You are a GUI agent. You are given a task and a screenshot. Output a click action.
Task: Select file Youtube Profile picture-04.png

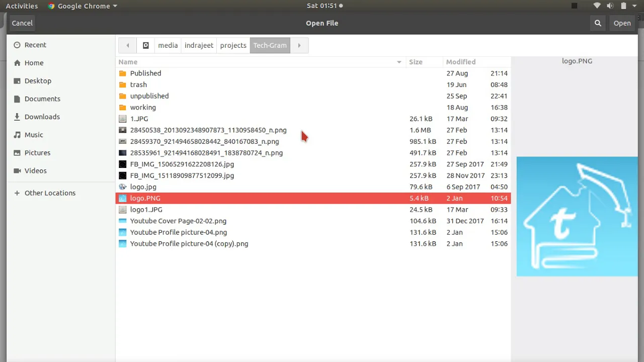313,232
